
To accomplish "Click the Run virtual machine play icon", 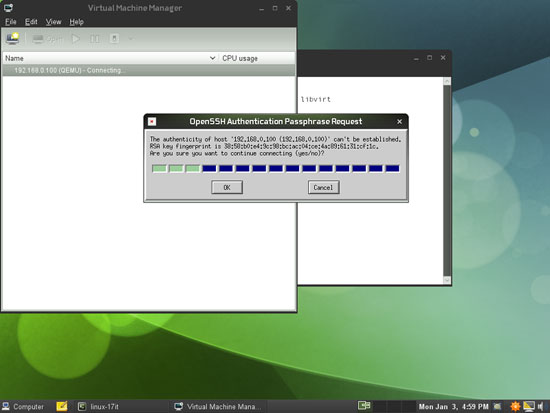I will [x=75, y=39].
